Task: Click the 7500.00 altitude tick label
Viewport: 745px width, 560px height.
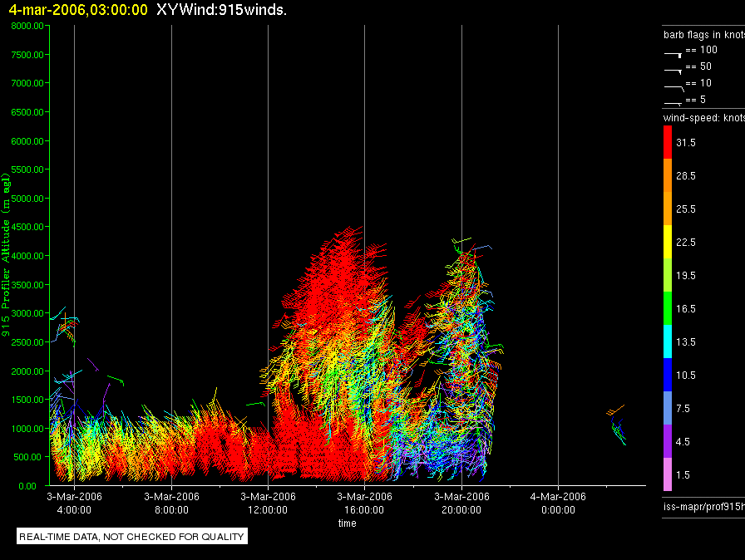Action: pos(27,55)
